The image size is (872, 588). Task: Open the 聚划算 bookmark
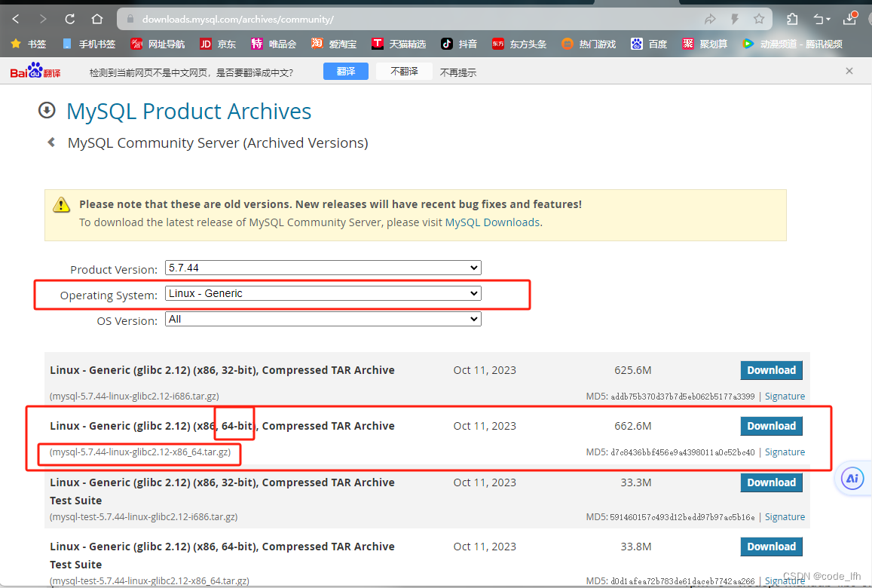tap(705, 44)
